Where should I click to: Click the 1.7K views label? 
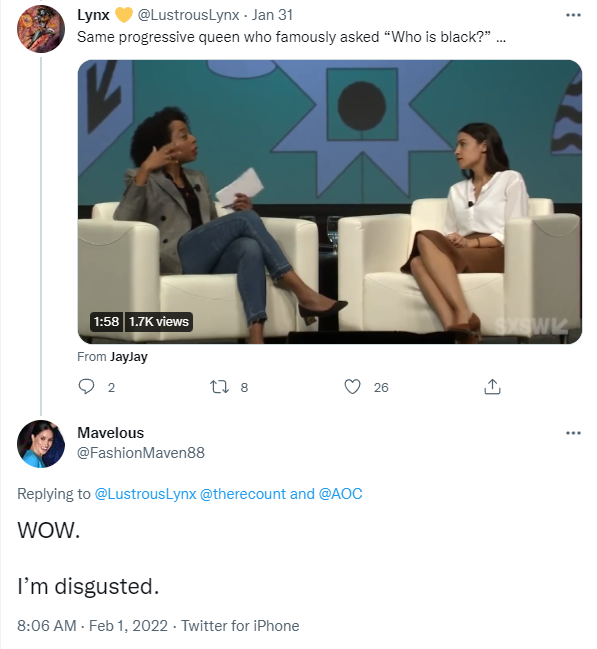(x=159, y=322)
